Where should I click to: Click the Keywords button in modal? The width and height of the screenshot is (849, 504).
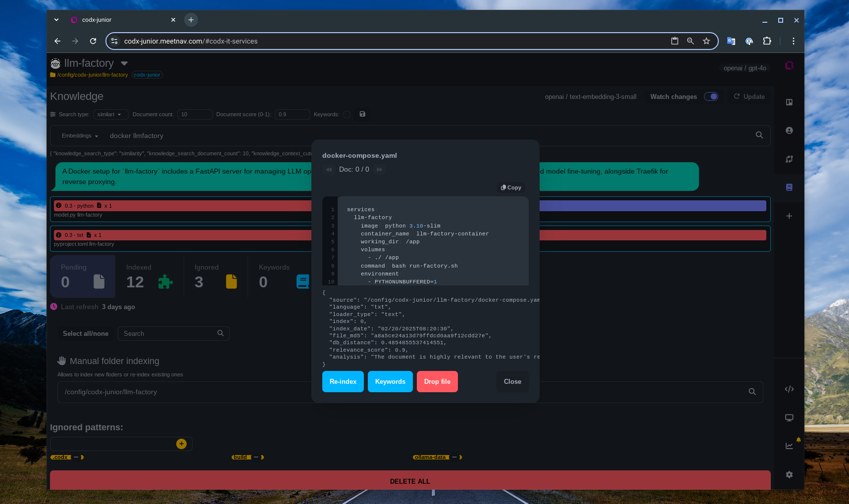[390, 381]
